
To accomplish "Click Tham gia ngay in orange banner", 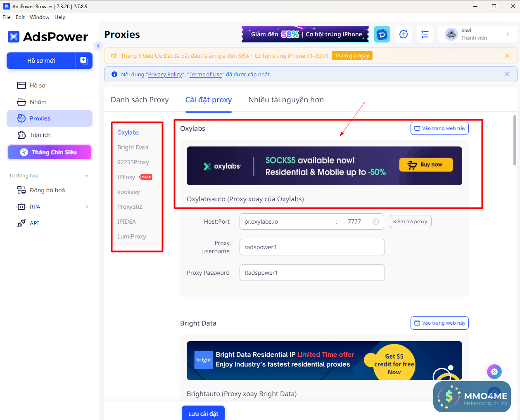I will pos(352,56).
